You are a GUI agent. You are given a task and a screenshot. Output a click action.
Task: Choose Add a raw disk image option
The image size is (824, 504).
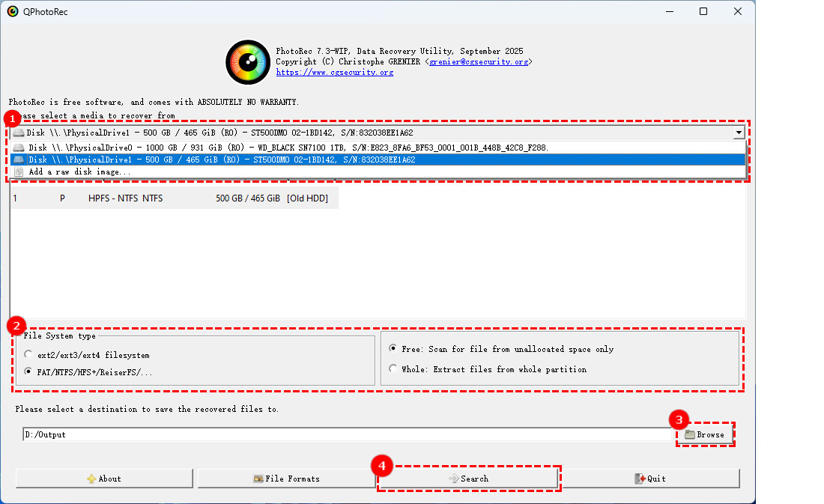79,171
